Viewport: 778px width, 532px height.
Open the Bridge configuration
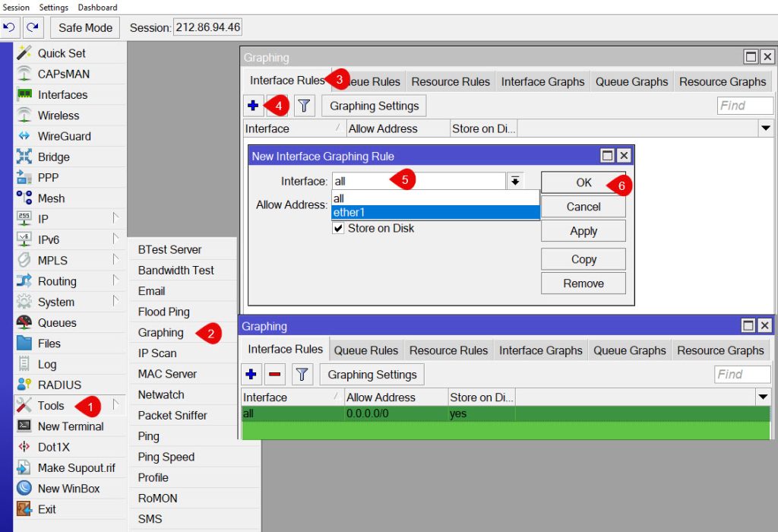click(52, 156)
